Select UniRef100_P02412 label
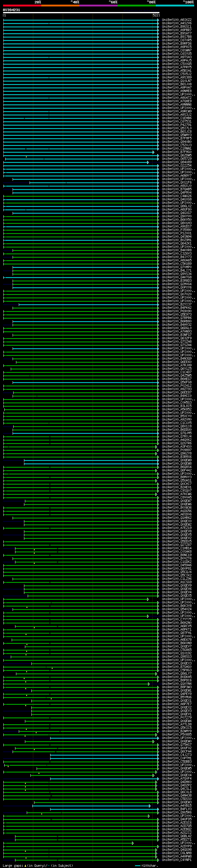The height and width of the screenshot is (868, 197). tap(176, 386)
